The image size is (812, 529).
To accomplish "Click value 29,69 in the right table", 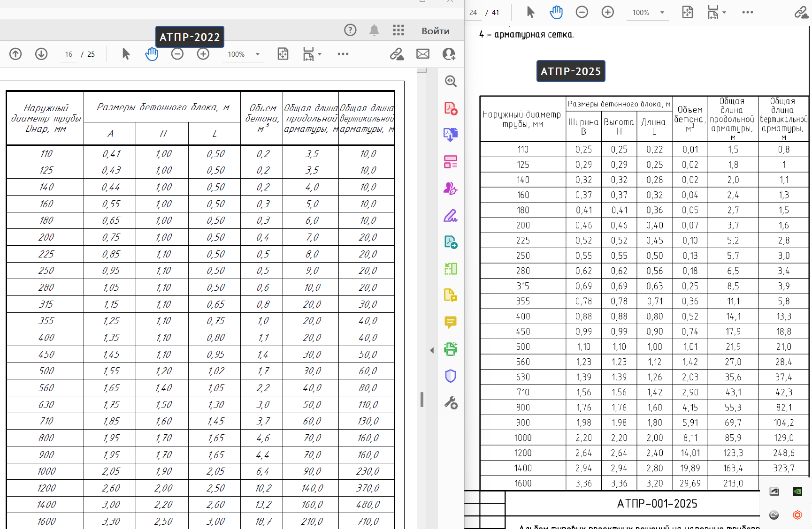I will 690,483.
